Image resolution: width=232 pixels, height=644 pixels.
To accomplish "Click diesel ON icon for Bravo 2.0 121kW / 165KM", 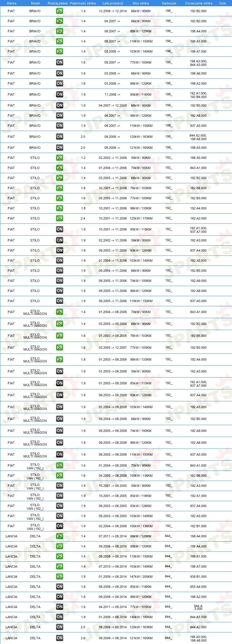I will (60, 148).
